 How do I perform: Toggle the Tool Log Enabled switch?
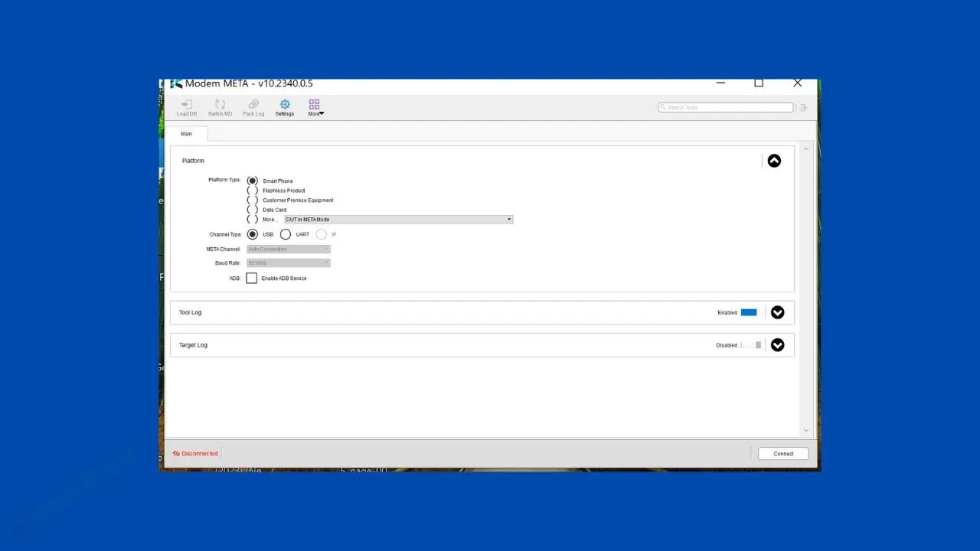pos(749,312)
